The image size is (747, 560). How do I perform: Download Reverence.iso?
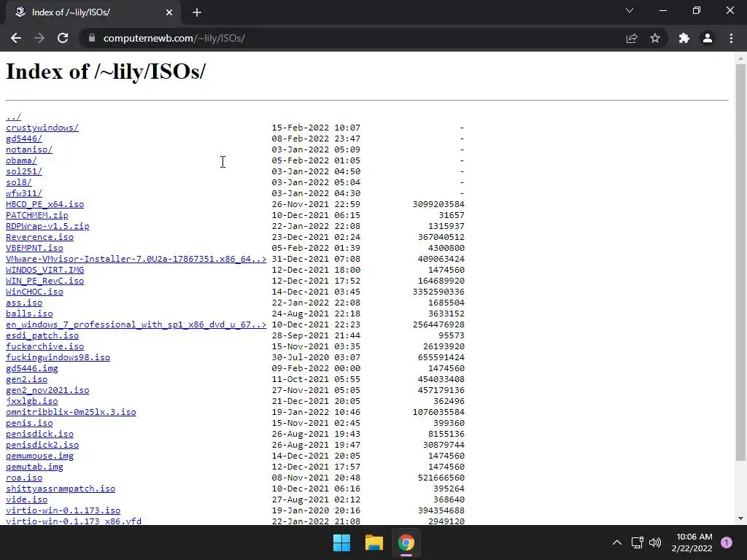(39, 237)
